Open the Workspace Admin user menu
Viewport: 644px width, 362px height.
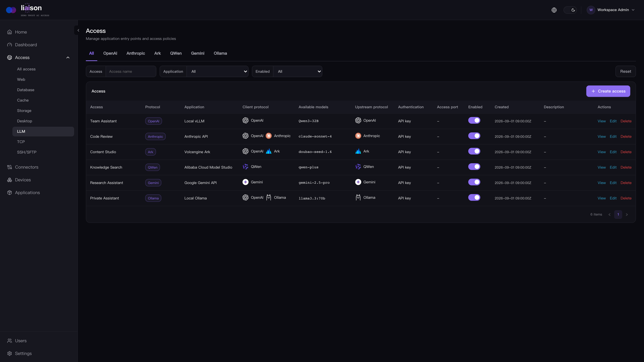click(x=610, y=10)
